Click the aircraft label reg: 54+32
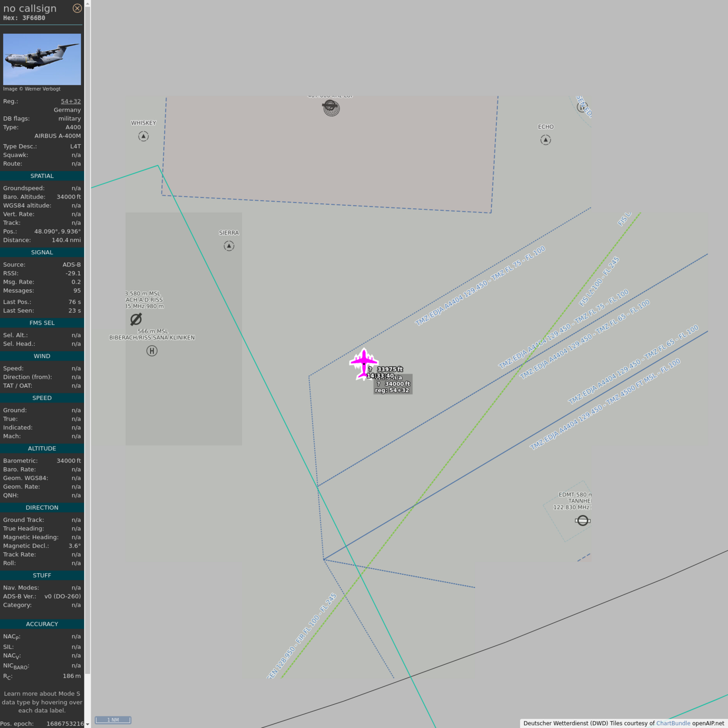 click(x=392, y=390)
